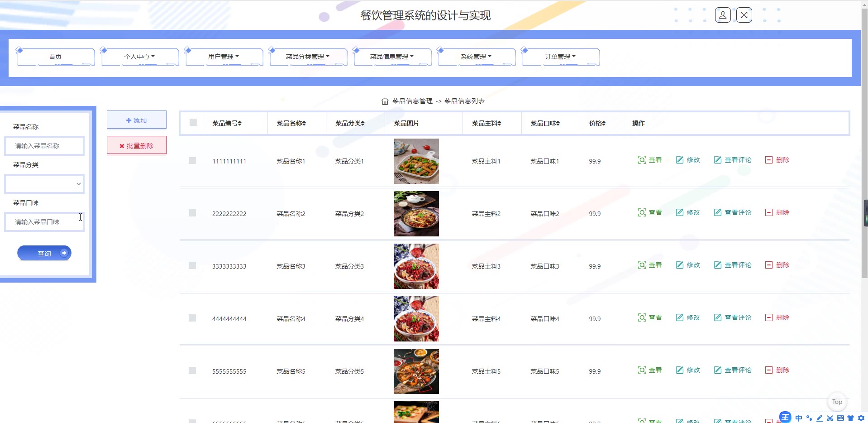Viewport: 868px width, 423px height.
Task: Sort table by 价格 column
Action: point(597,123)
